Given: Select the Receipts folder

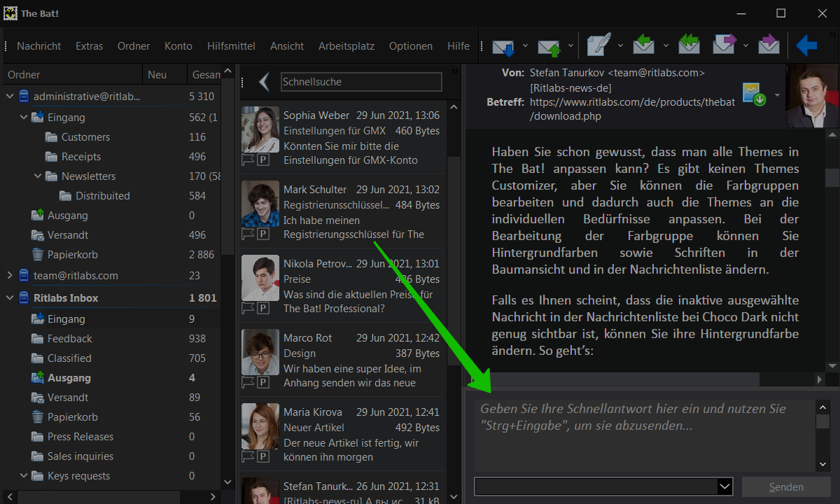Looking at the screenshot, I should pyautogui.click(x=81, y=156).
